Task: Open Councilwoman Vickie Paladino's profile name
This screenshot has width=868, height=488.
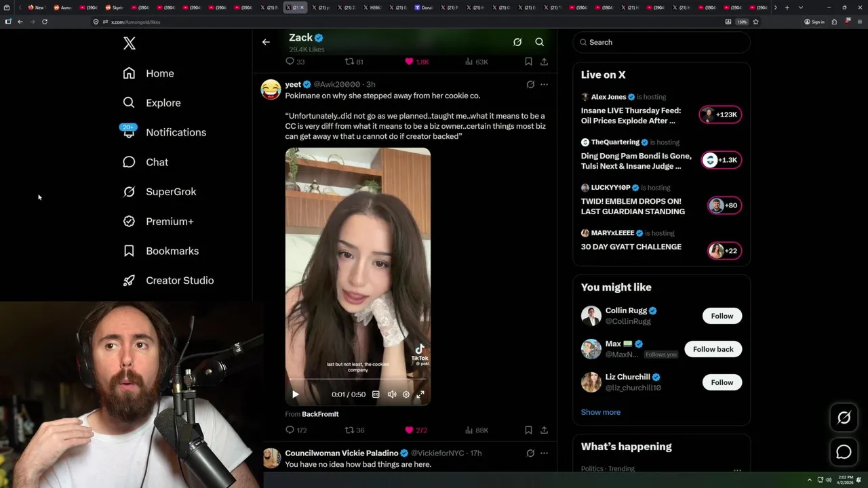Action: coord(342,453)
